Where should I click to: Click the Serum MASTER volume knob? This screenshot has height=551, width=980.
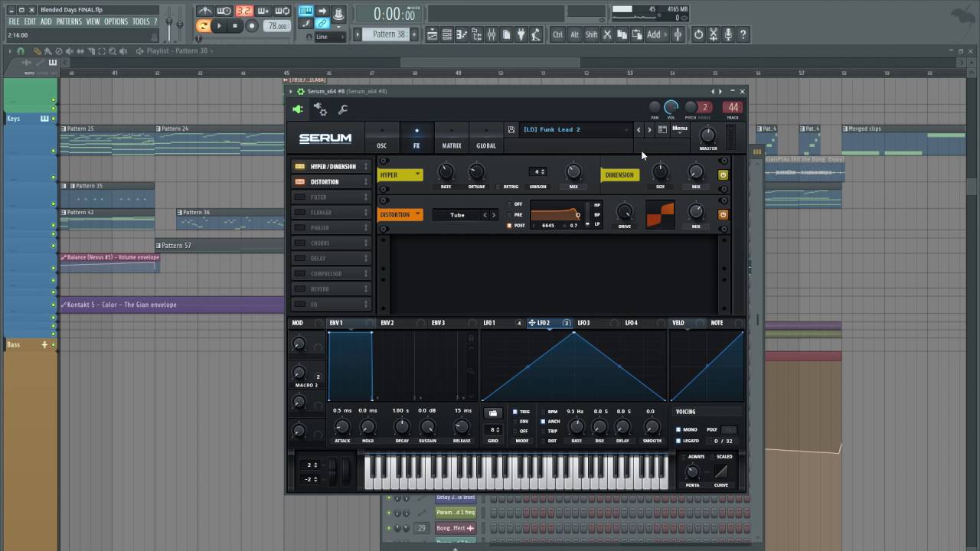(x=708, y=136)
